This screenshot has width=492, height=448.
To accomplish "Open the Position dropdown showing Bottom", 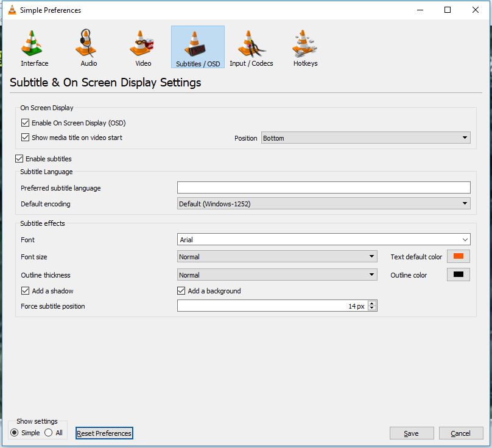I will coord(365,138).
